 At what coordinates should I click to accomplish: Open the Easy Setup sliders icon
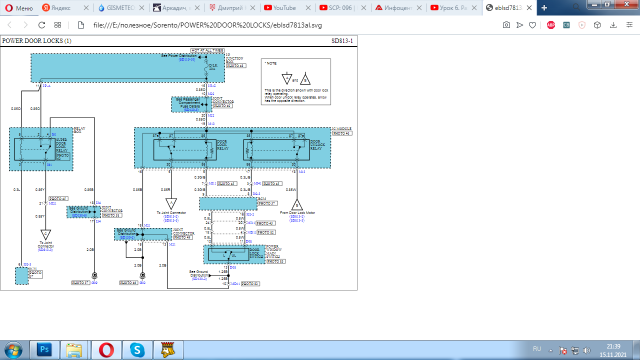point(629,25)
